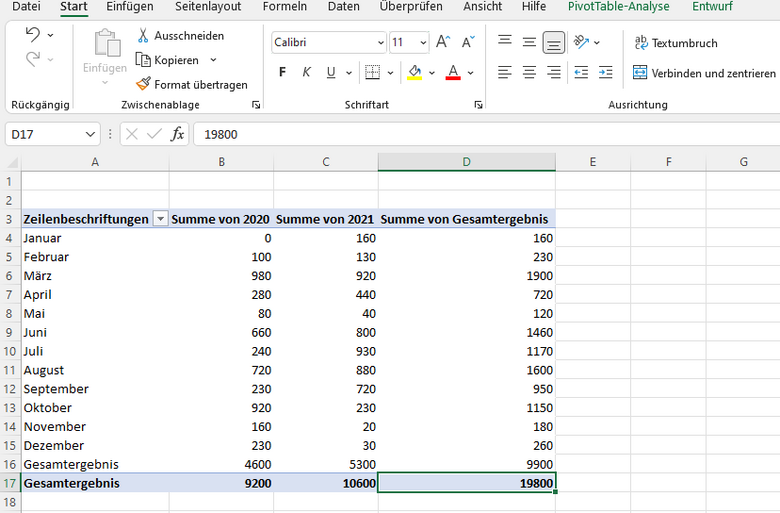Select column E header

[593, 162]
